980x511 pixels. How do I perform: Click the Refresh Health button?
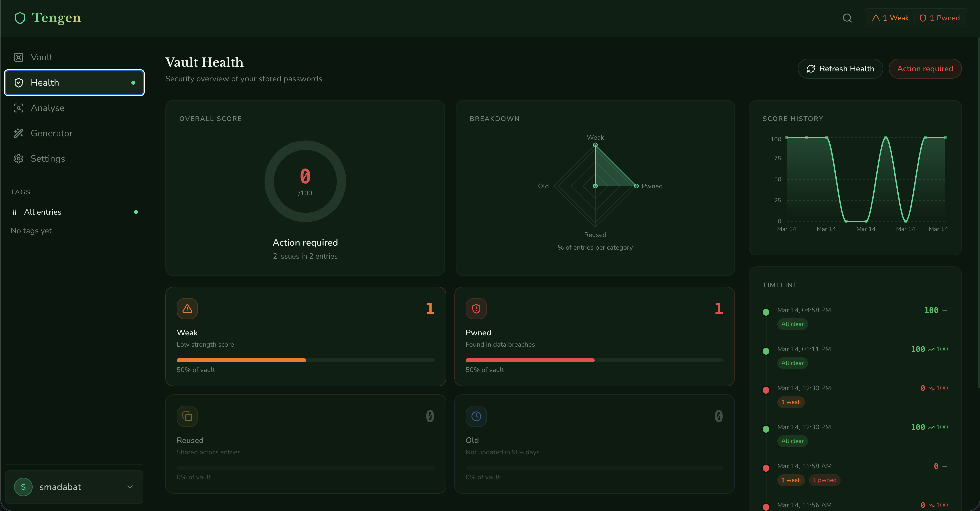pos(840,69)
